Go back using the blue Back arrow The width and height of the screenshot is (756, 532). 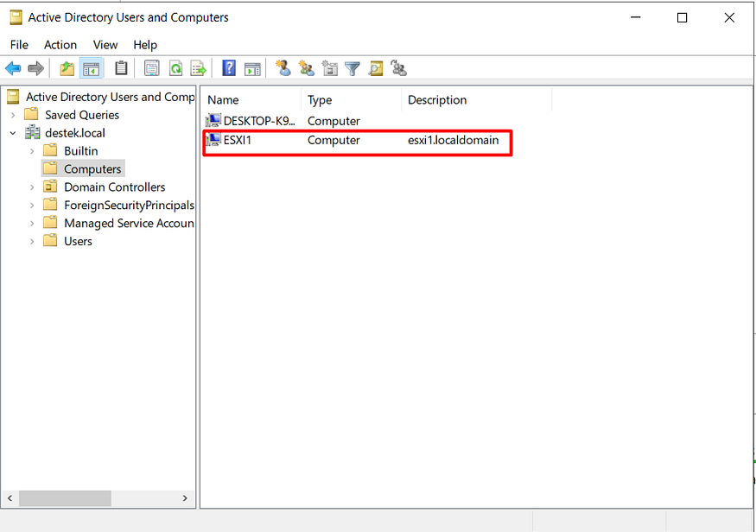click(13, 68)
